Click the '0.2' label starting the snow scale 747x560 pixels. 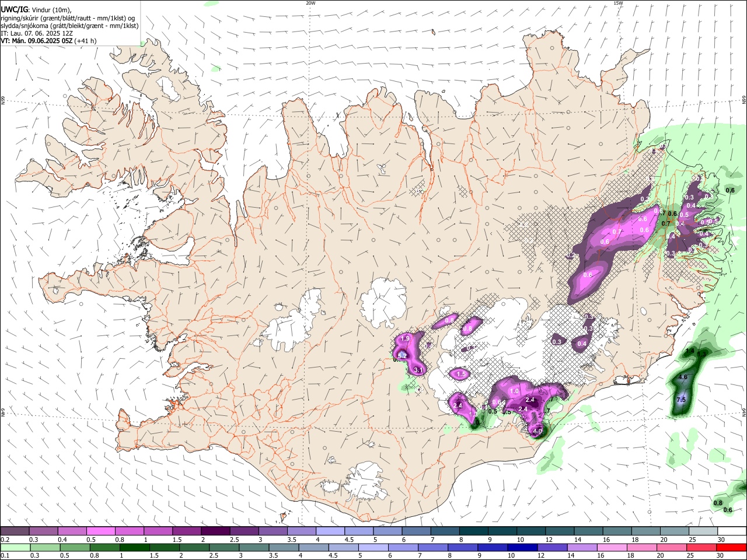coord(5,540)
